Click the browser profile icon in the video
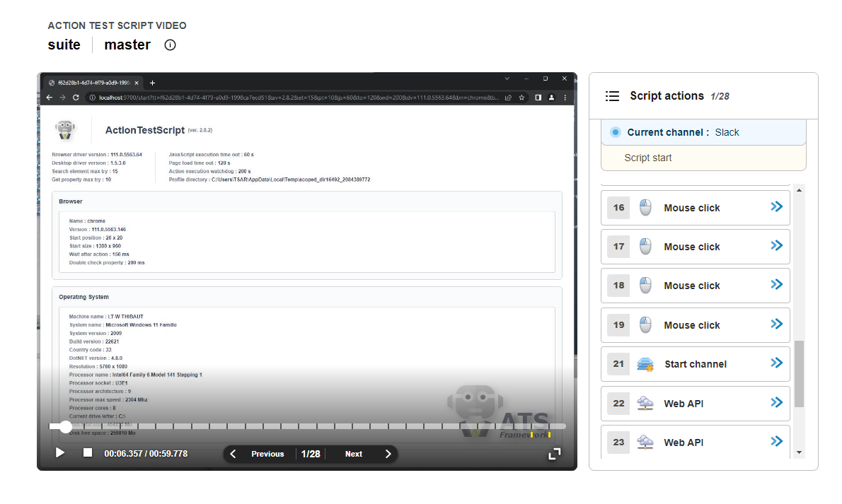 click(551, 98)
